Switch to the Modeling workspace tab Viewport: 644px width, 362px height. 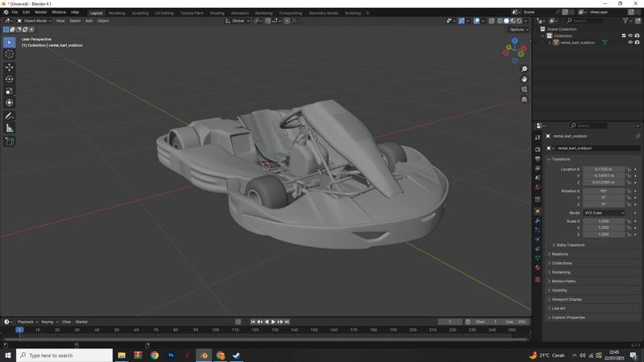tap(117, 13)
